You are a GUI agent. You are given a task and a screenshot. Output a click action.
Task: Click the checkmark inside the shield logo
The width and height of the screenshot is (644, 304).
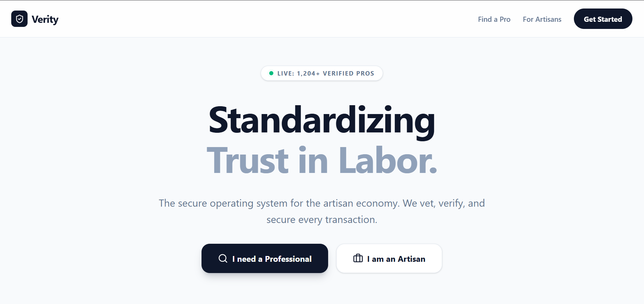click(19, 19)
